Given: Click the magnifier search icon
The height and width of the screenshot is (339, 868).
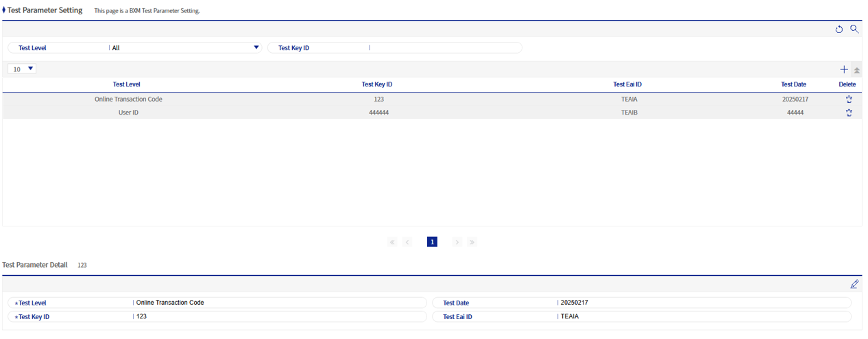Looking at the screenshot, I should pyautogui.click(x=854, y=30).
